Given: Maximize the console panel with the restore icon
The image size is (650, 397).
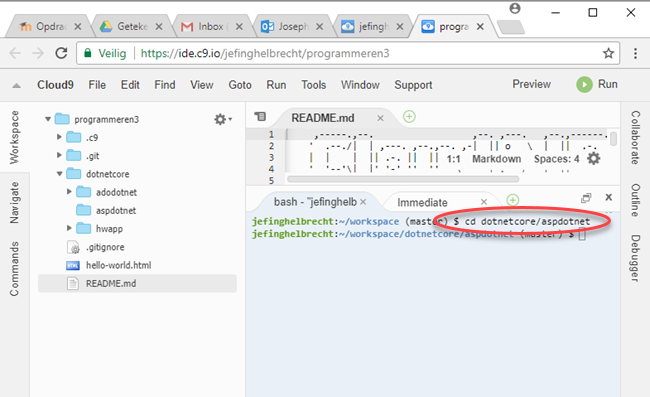Looking at the screenshot, I should pos(586,198).
